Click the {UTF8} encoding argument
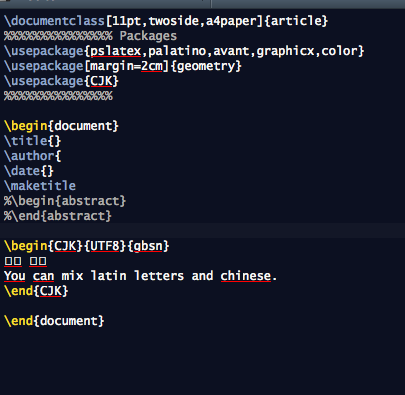This screenshot has height=395, width=405. (105, 246)
